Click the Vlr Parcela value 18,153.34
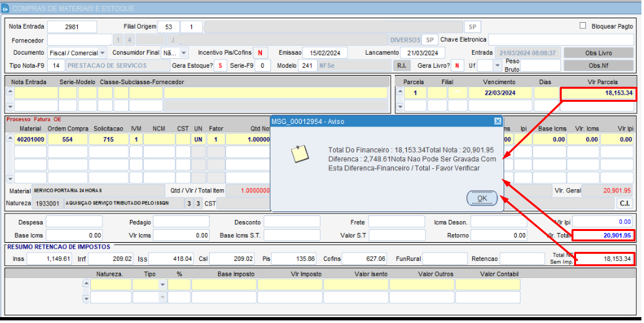 598,93
